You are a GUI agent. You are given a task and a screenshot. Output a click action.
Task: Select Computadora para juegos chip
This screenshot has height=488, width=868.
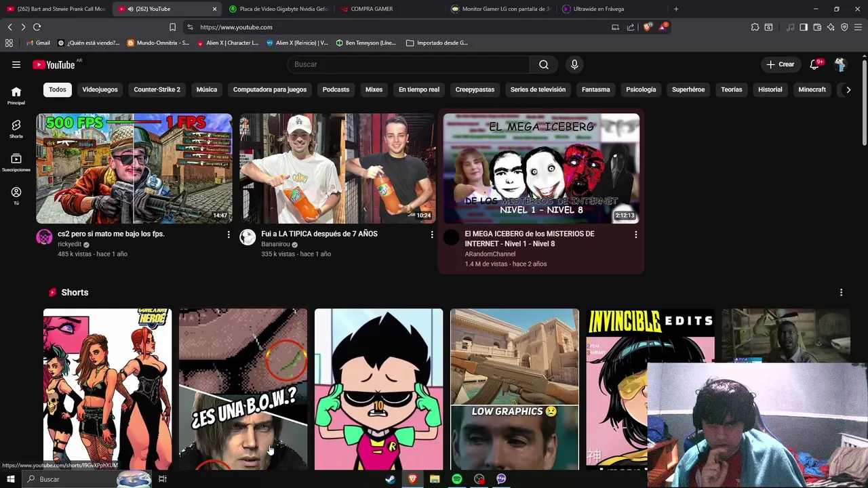(x=270, y=89)
